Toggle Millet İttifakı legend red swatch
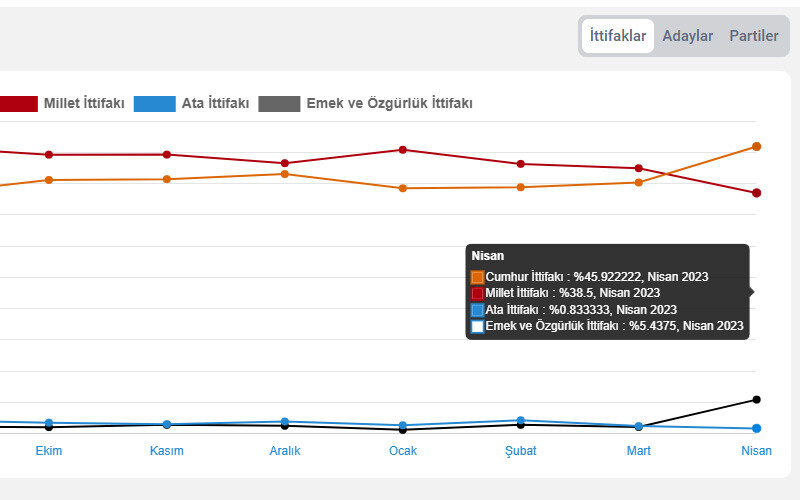The height and width of the screenshot is (500, 800). point(18,103)
